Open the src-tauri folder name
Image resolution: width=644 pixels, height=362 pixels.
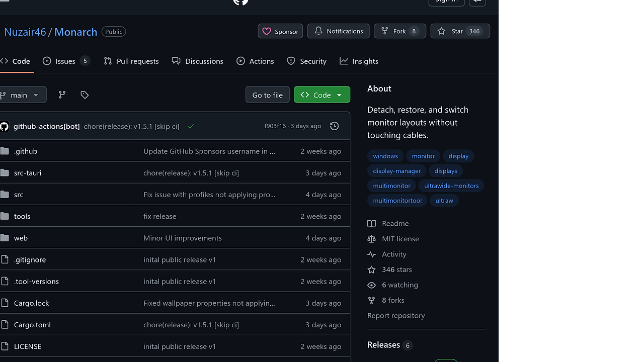point(28,172)
